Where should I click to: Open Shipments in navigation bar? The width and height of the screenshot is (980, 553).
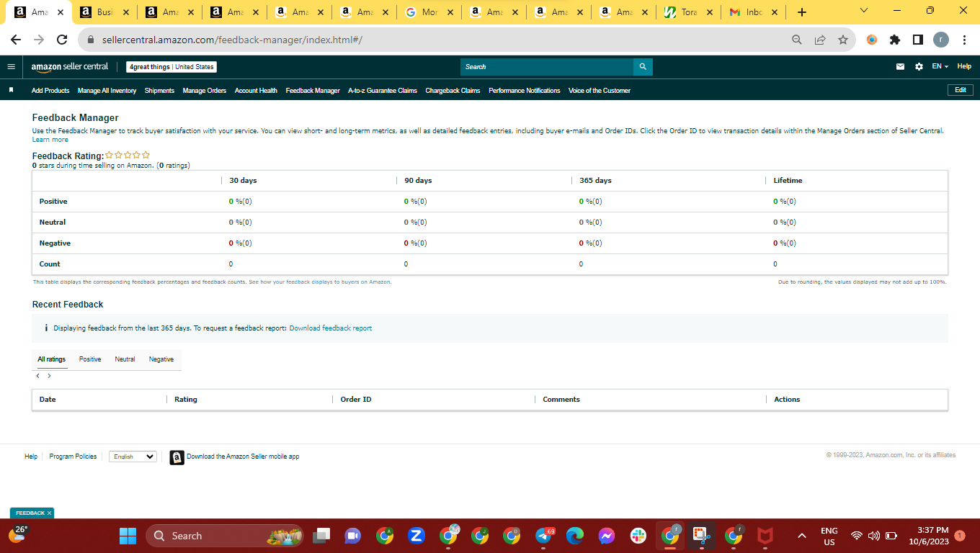click(x=159, y=91)
